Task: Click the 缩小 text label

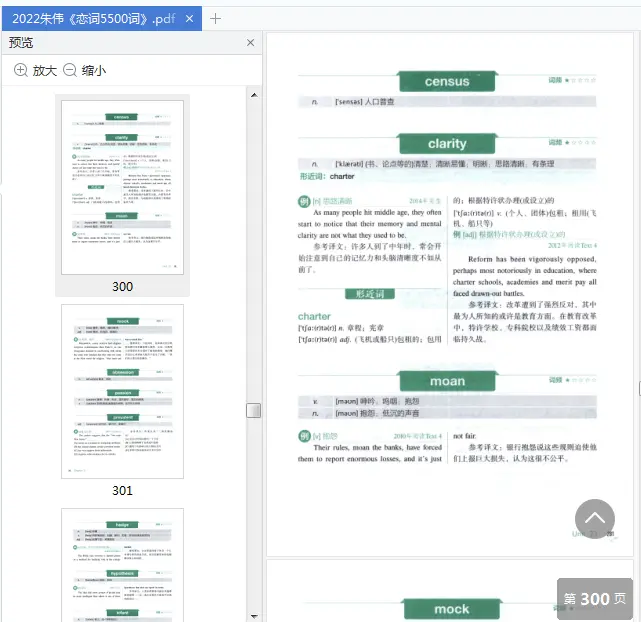Action: pyautogui.click(x=94, y=71)
